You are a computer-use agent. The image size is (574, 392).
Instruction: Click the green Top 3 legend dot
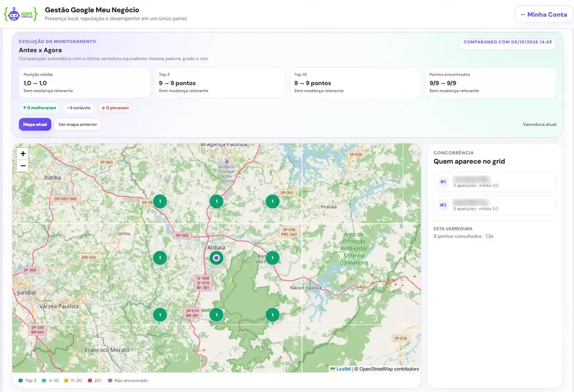(20, 381)
